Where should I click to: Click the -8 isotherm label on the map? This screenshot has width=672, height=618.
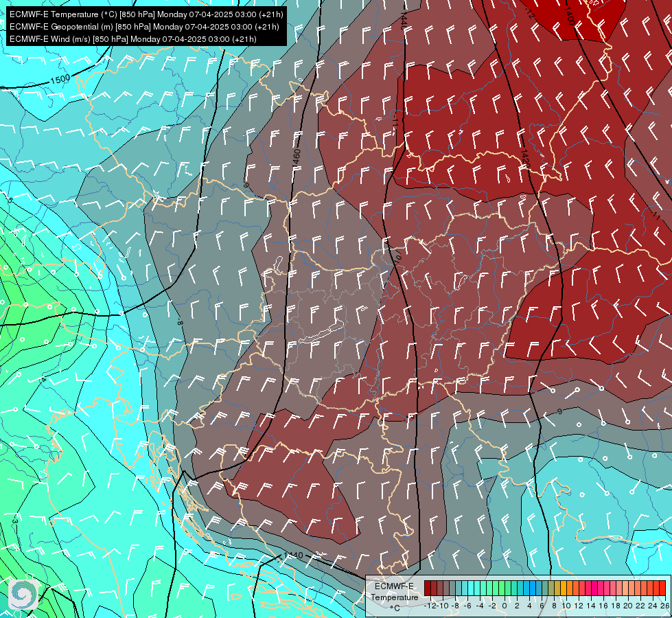click(180, 321)
